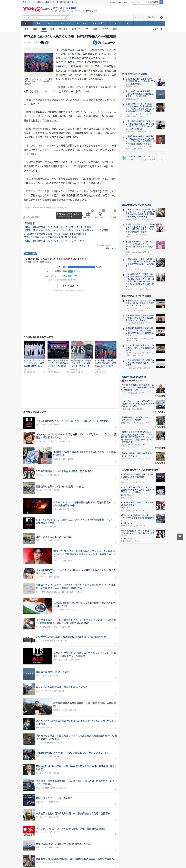
Task: Select the エンタメ category
Action: (x=63, y=29)
